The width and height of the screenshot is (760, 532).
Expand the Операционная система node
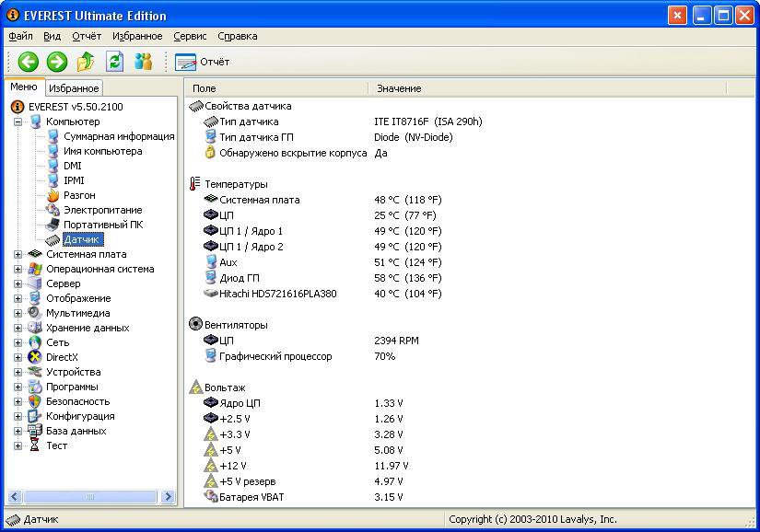pyautogui.click(x=18, y=269)
